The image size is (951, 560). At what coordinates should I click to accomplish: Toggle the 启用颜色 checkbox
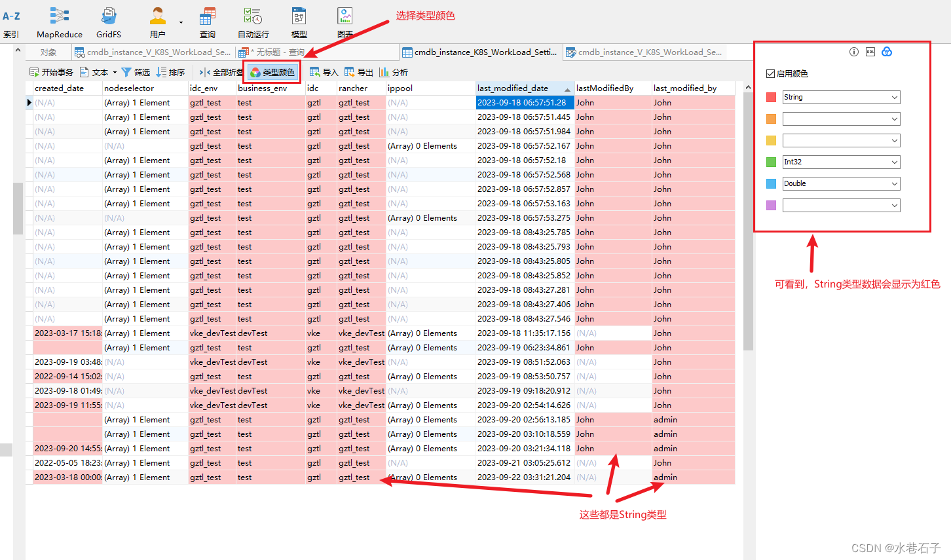(x=771, y=73)
